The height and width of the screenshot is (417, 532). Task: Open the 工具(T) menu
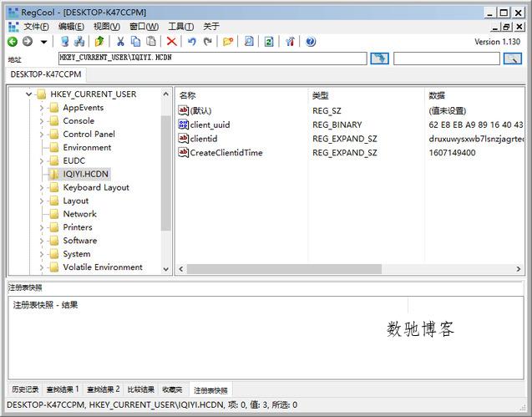[x=181, y=27]
